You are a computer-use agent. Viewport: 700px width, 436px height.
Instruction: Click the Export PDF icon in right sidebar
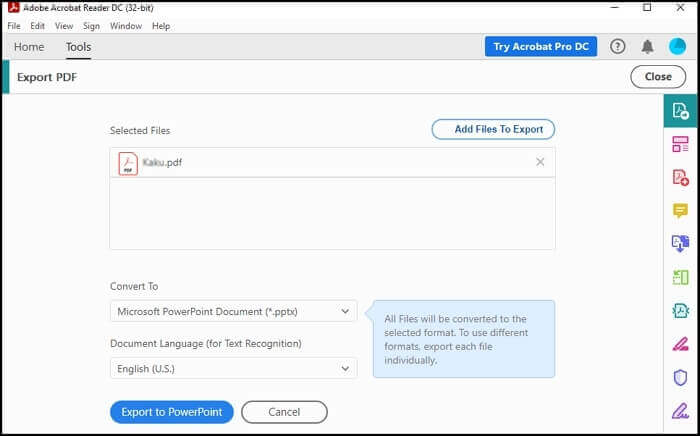pos(681,111)
